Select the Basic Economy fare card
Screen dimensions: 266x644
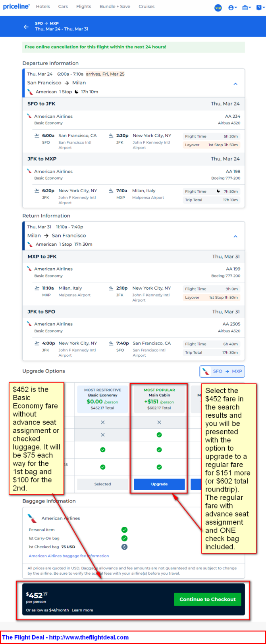[x=103, y=399]
